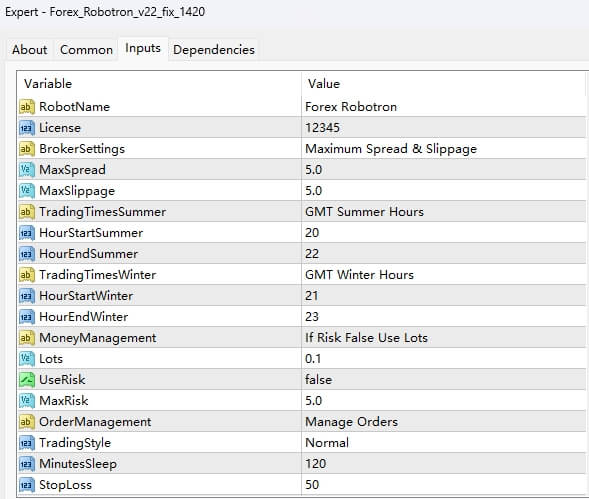Select the MaxSpread variable name
Image resolution: width=589 pixels, height=499 pixels.
pyautogui.click(x=72, y=170)
